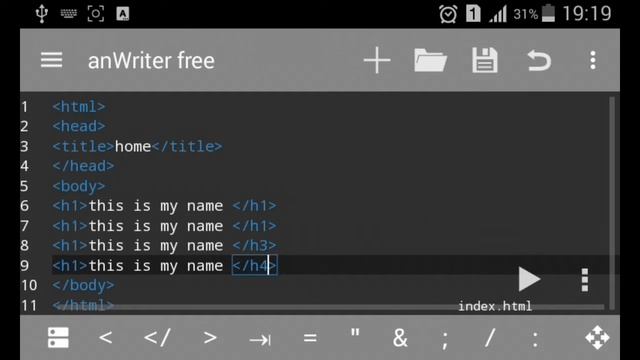Screen dimensions: 640x360
Task: Tap the alarm clock status icon
Action: pyautogui.click(x=448, y=14)
